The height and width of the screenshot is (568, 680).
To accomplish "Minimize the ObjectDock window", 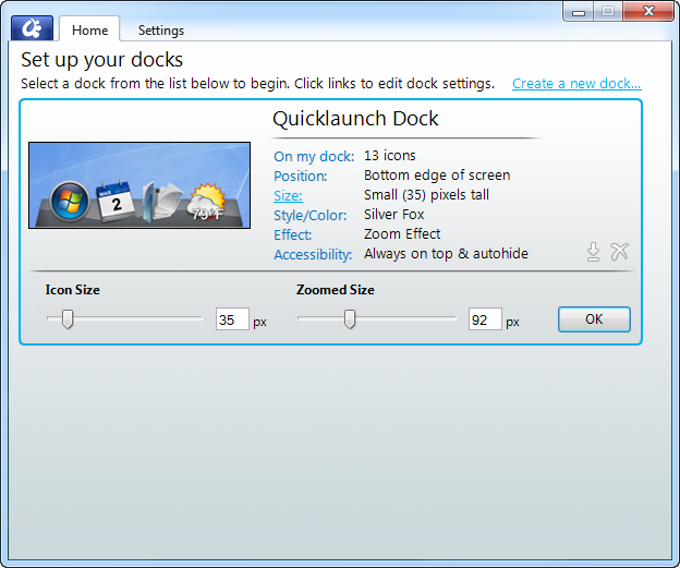I will pos(579,11).
